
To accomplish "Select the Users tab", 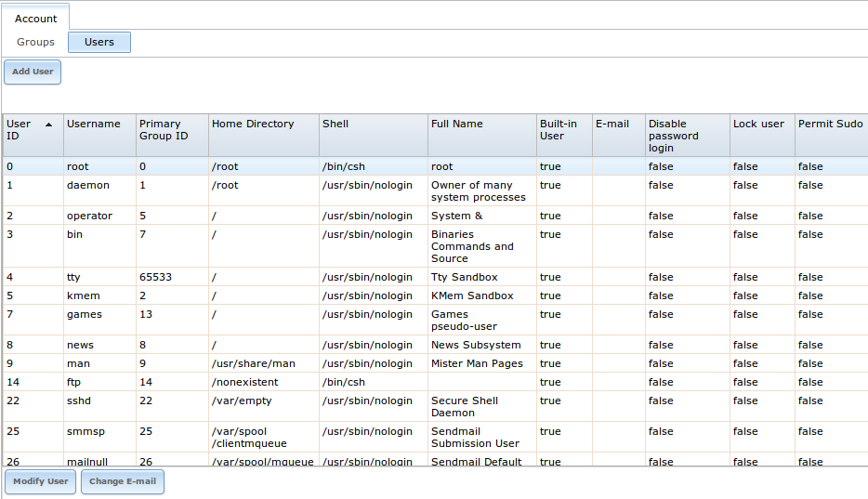I will pyautogui.click(x=99, y=42).
